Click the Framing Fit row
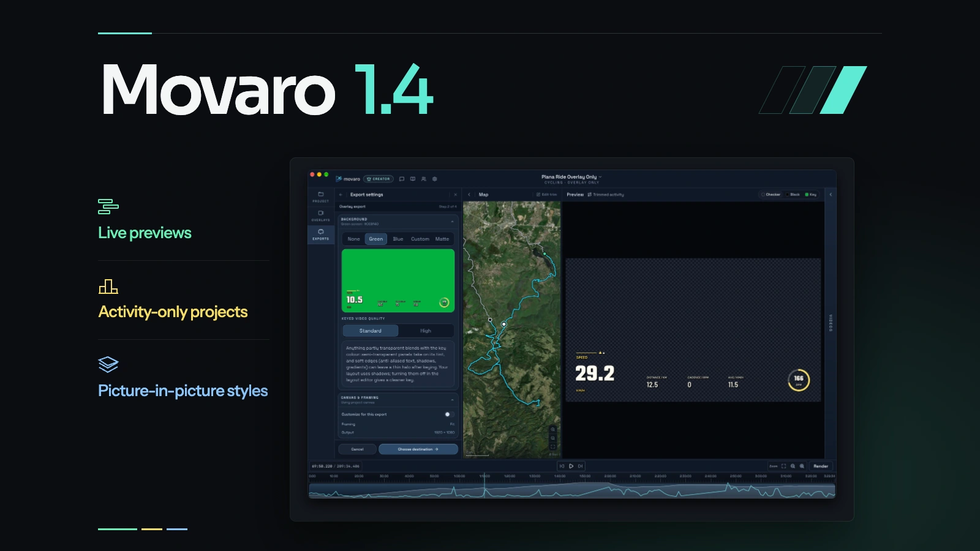This screenshot has width=980, height=551. (398, 424)
